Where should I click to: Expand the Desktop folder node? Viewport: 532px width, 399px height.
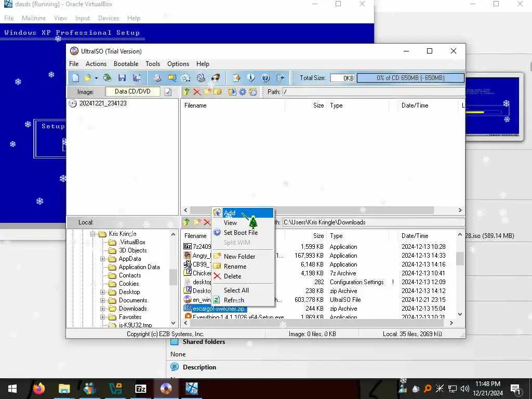click(x=102, y=292)
